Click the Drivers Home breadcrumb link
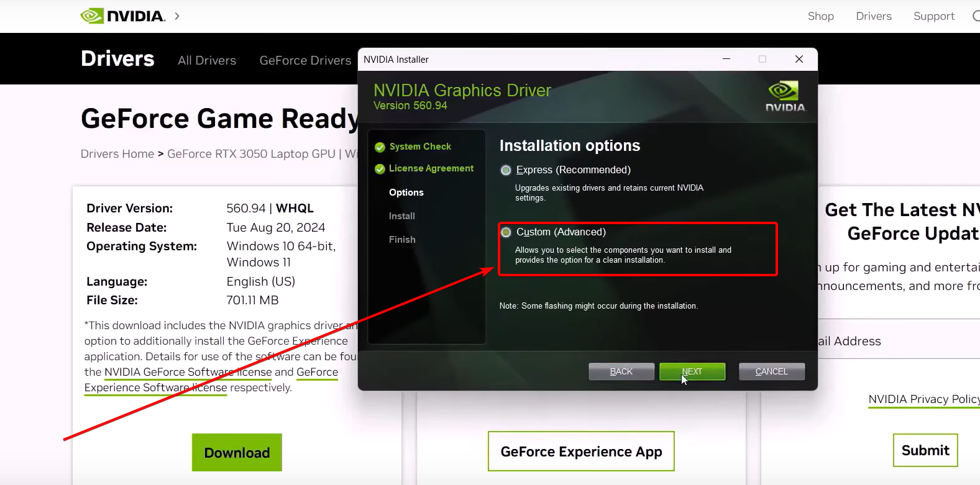 117,154
